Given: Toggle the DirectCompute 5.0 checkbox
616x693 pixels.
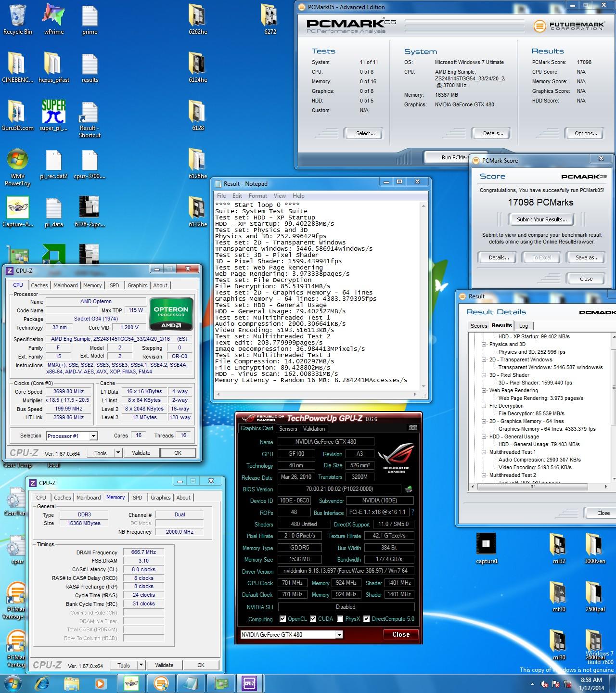Looking at the screenshot, I should (367, 619).
